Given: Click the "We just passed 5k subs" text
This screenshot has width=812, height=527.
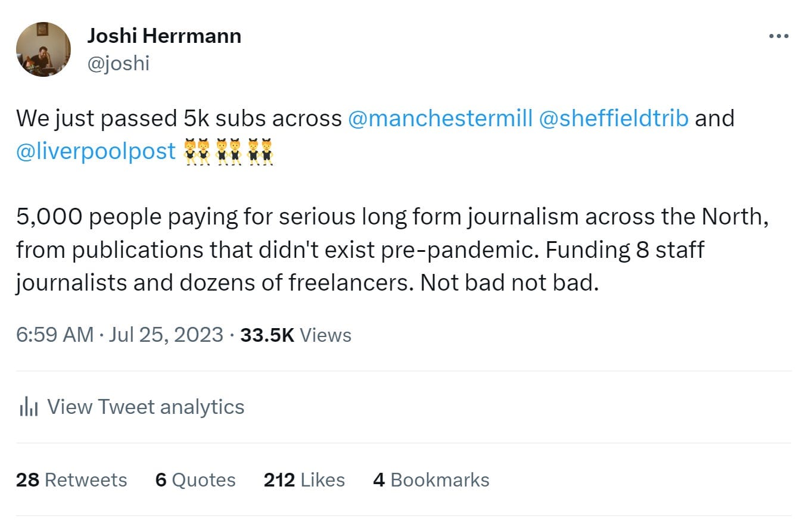Looking at the screenshot, I should pos(179,119).
